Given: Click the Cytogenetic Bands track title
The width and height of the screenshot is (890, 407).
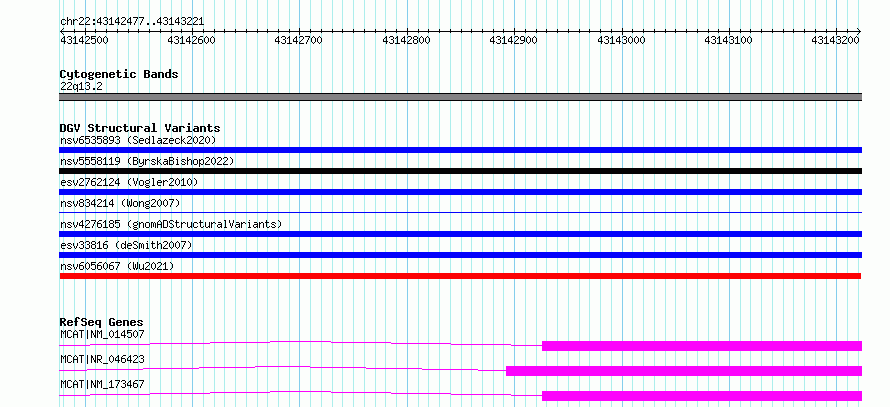Looking at the screenshot, I should pos(119,74).
